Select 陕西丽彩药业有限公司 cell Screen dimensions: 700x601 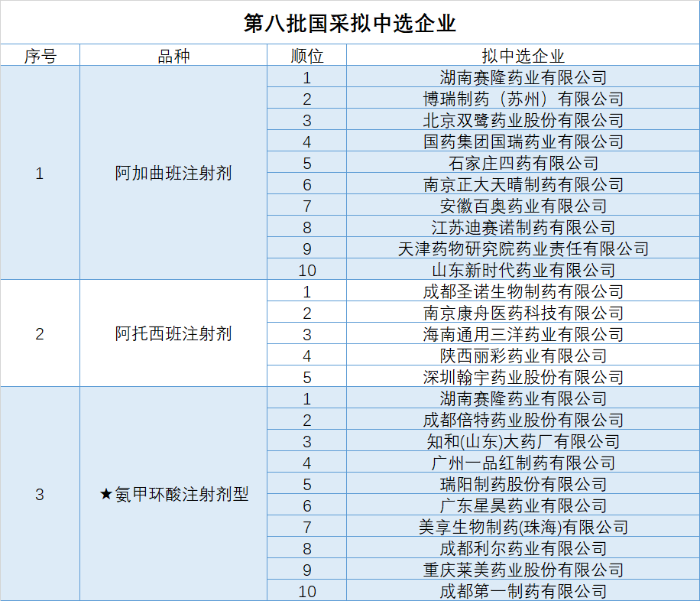523,356
